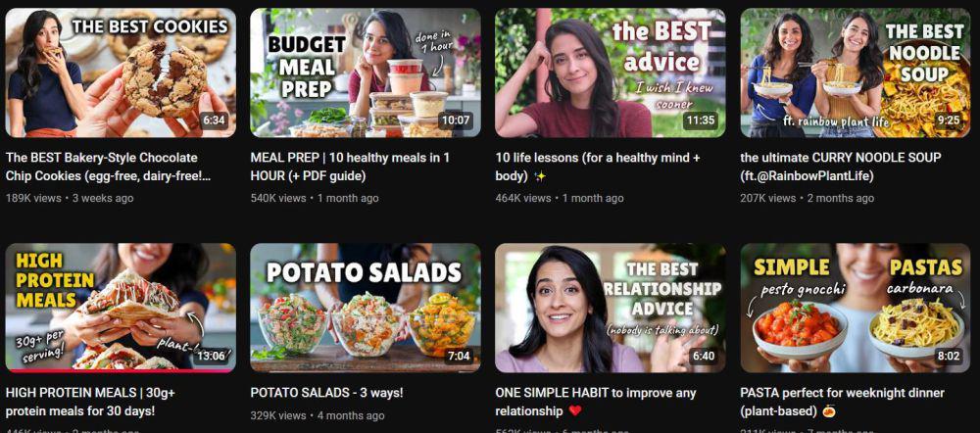980x433 pixels.
Task: Open the Simple Pastas video thumbnail
Action: tap(856, 308)
